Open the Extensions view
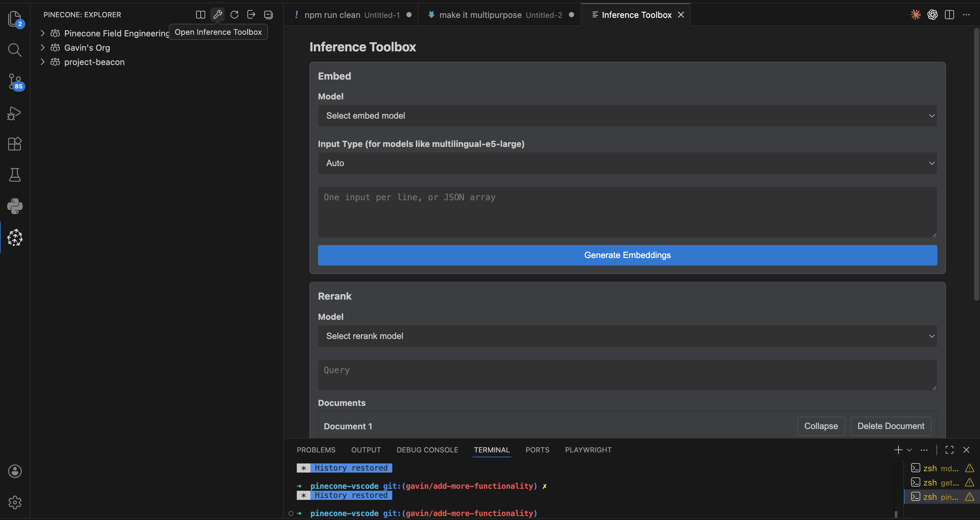Image resolution: width=980 pixels, height=520 pixels. pos(15,144)
